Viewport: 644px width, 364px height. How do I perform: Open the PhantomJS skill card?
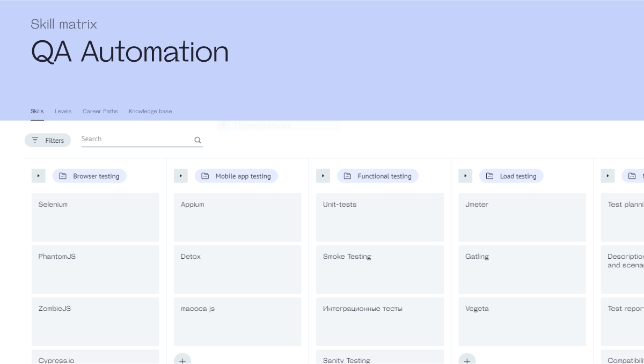pos(95,270)
